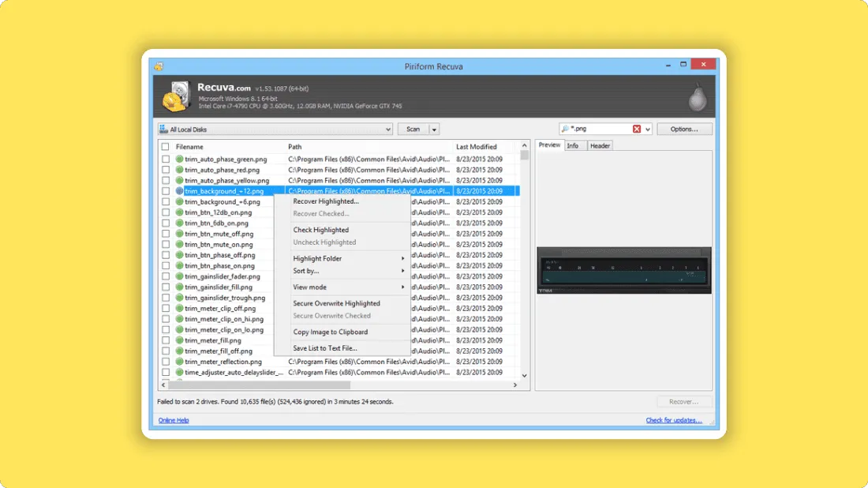Follow the Check for updates... link
Viewport: 868px width, 488px height.
pos(674,420)
